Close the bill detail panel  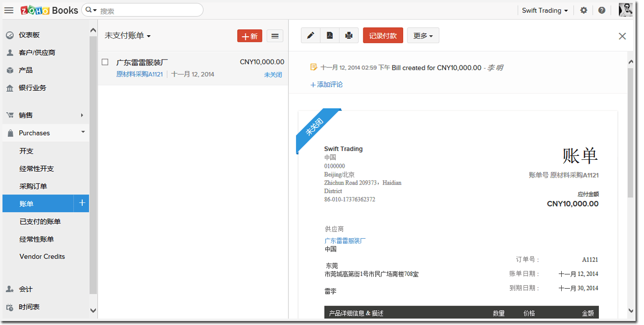[x=622, y=36]
